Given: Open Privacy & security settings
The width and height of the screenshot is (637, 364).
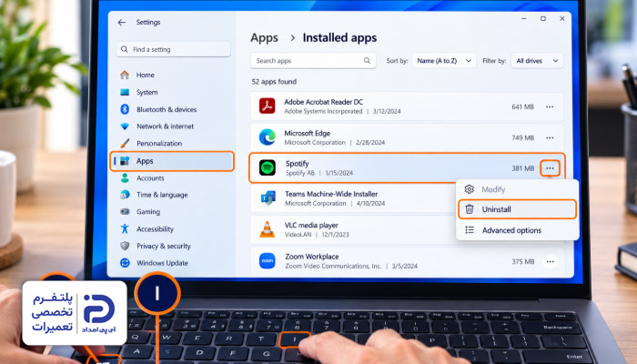Looking at the screenshot, I should [163, 246].
